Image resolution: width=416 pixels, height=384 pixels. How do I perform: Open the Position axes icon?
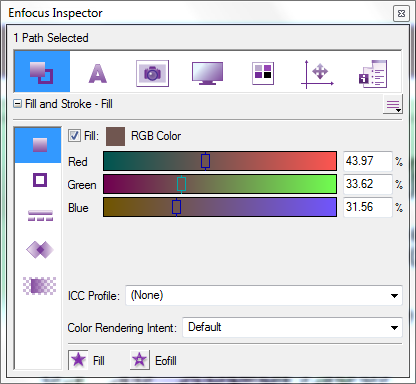(317, 74)
